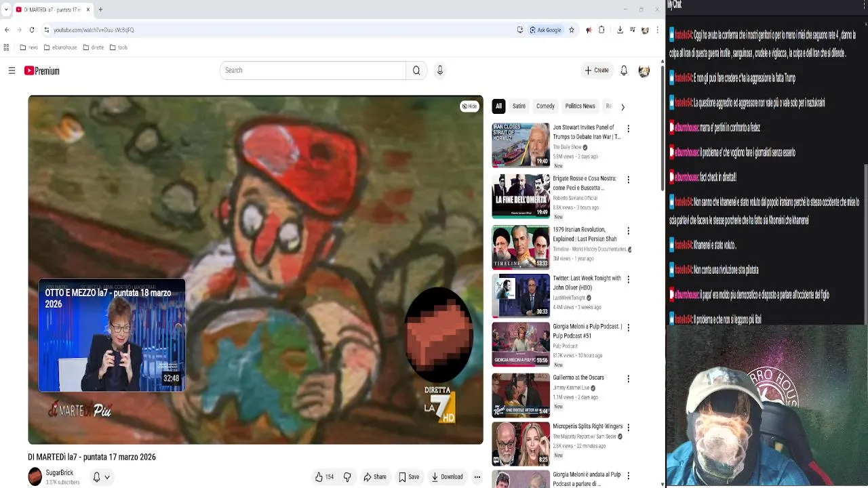Go back with browser back arrow

pyautogui.click(x=7, y=30)
